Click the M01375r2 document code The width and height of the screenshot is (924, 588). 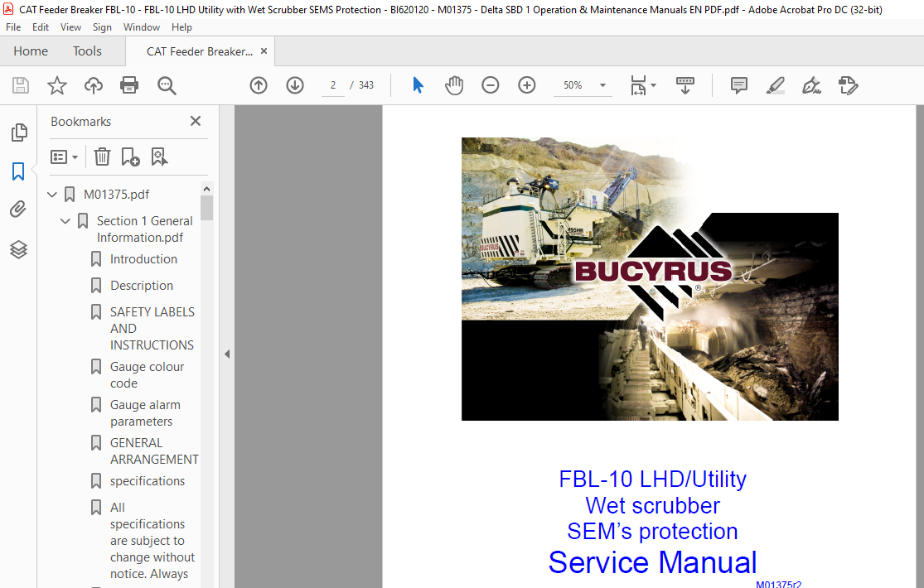[x=778, y=585]
